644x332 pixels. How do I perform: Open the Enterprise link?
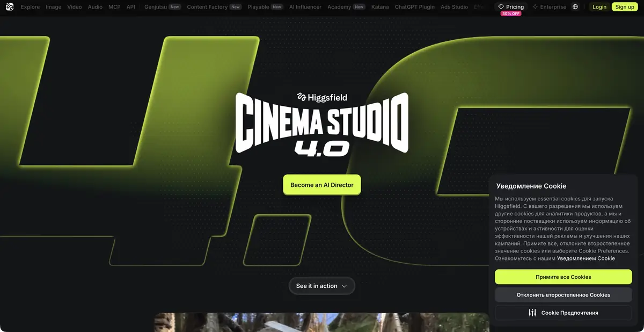pyautogui.click(x=549, y=7)
